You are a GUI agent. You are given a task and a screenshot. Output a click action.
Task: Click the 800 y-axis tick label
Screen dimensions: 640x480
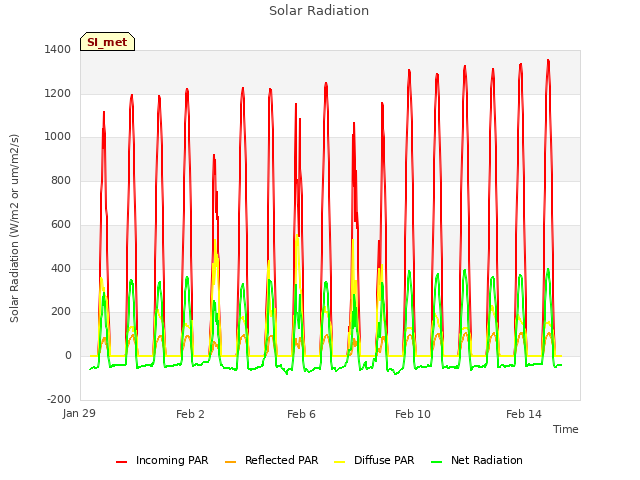61,180
